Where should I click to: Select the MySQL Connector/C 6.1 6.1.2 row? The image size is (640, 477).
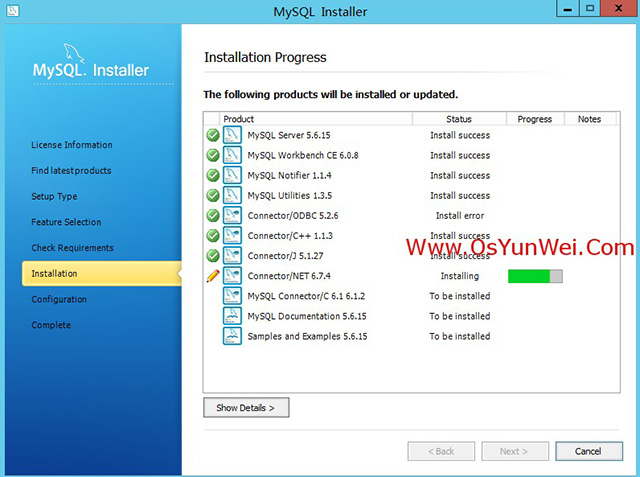coord(305,296)
